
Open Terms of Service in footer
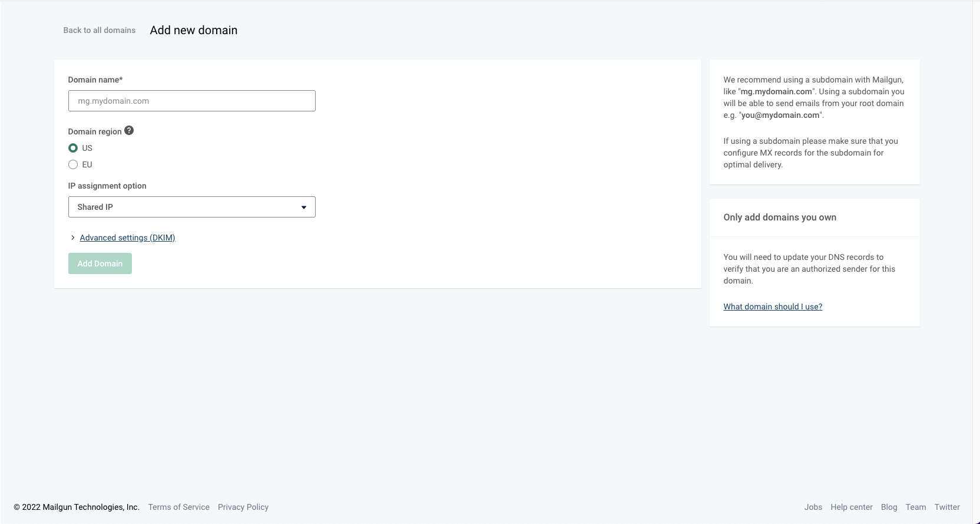(x=178, y=507)
